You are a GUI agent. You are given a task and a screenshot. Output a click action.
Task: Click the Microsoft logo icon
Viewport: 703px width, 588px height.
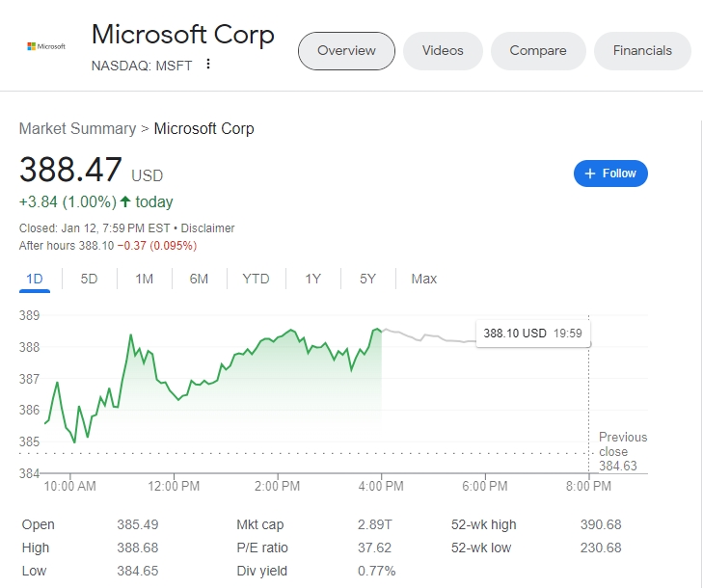(x=45, y=46)
